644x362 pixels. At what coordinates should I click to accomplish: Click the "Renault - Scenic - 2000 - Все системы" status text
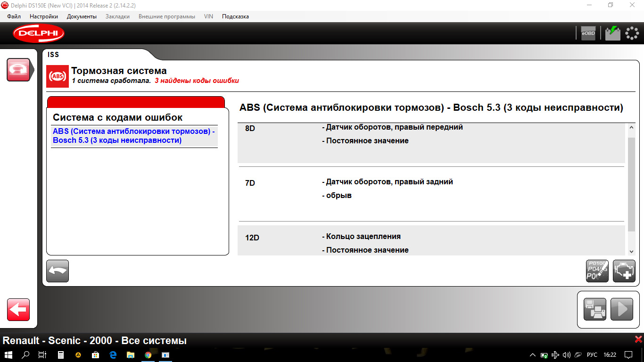[x=95, y=340]
